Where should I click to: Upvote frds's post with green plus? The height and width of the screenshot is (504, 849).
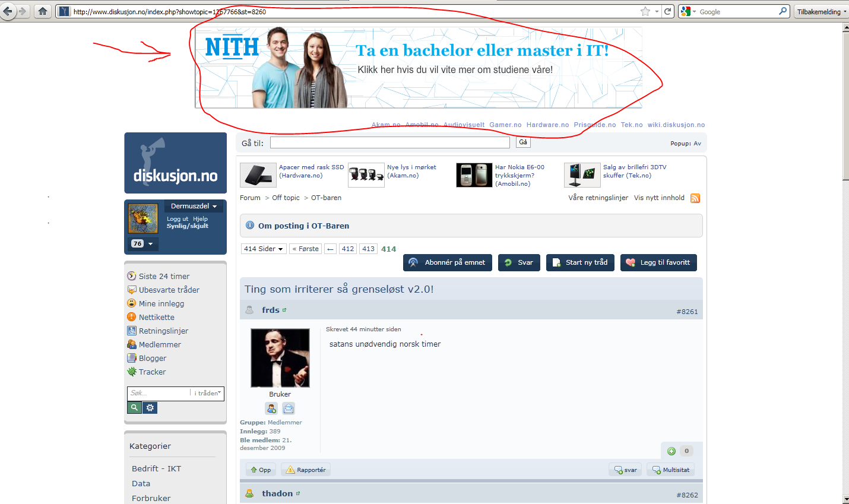tap(671, 451)
